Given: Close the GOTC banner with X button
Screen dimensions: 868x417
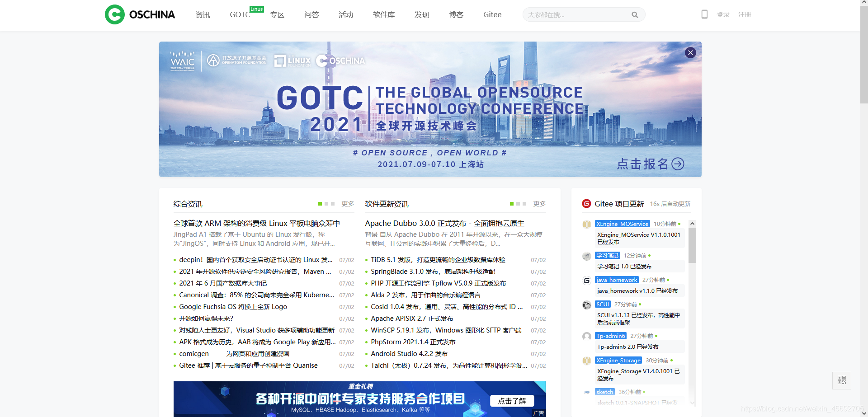Looking at the screenshot, I should tap(690, 52).
